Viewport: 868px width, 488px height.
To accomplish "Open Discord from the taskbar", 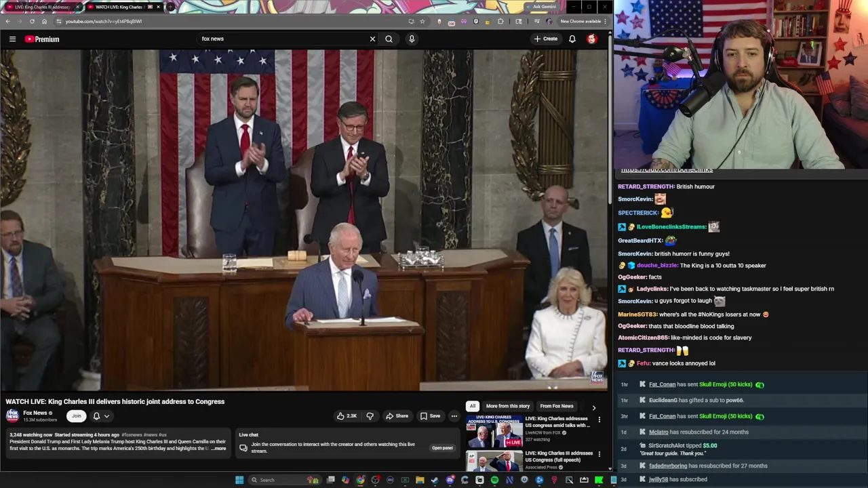I will (450, 480).
